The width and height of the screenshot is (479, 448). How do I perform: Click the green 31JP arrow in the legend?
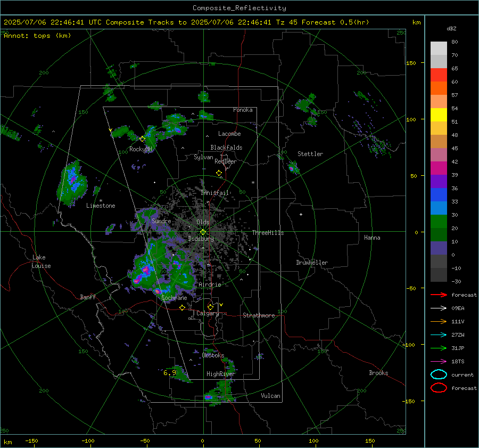439,348
